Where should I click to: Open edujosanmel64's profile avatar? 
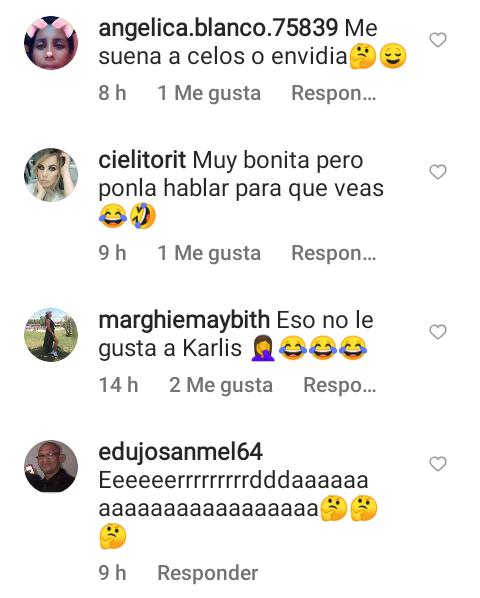click(51, 466)
